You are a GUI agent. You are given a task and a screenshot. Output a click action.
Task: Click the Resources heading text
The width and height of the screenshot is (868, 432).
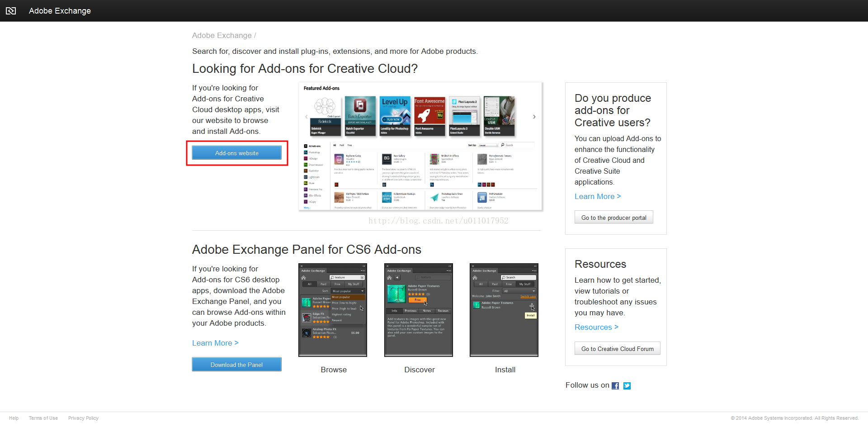[600, 264]
